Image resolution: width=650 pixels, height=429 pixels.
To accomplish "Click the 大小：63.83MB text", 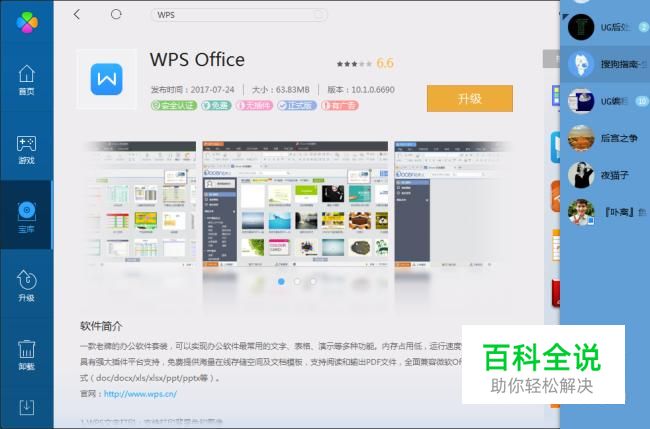I will coord(281,90).
